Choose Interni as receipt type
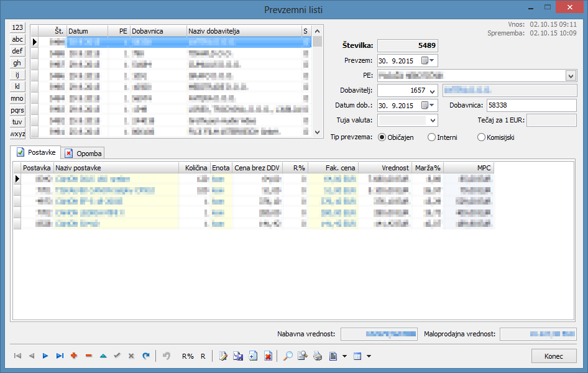This screenshot has height=373, width=588. tap(431, 137)
